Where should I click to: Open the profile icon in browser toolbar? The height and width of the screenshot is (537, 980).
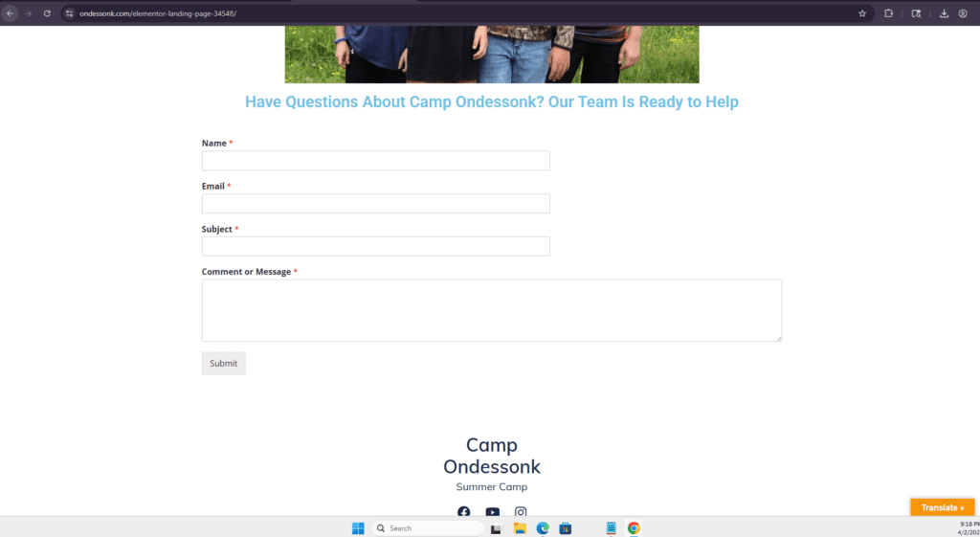pyautogui.click(x=963, y=13)
